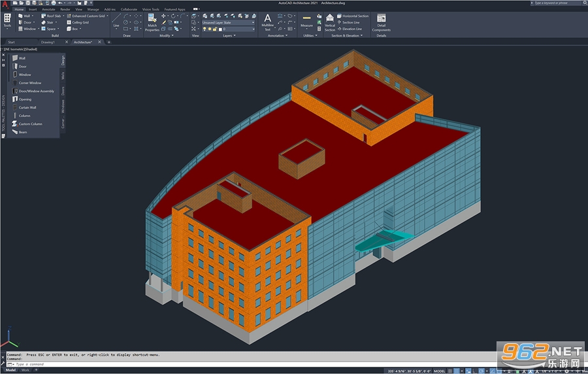
Task: Open Unsaved Layer State dropdown
Action: pos(229,22)
